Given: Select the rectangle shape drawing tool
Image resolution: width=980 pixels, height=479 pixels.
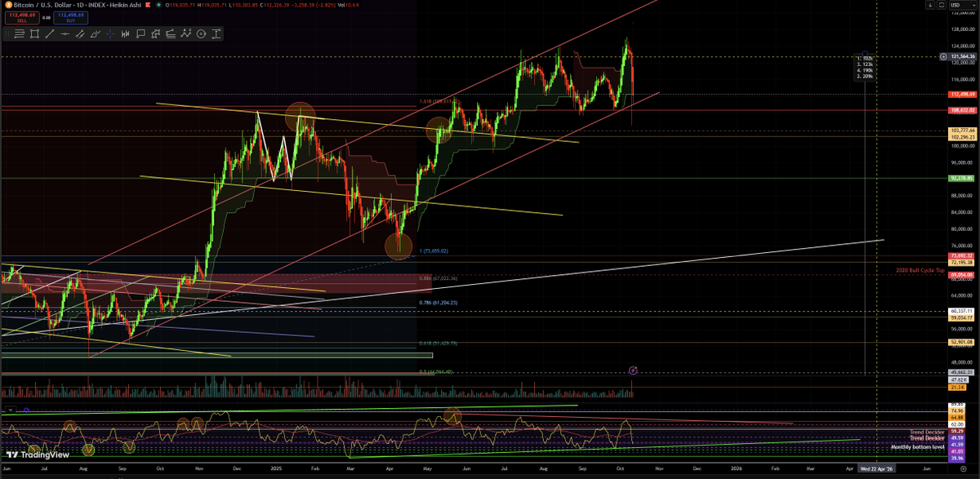Looking at the screenshot, I should point(34,33).
